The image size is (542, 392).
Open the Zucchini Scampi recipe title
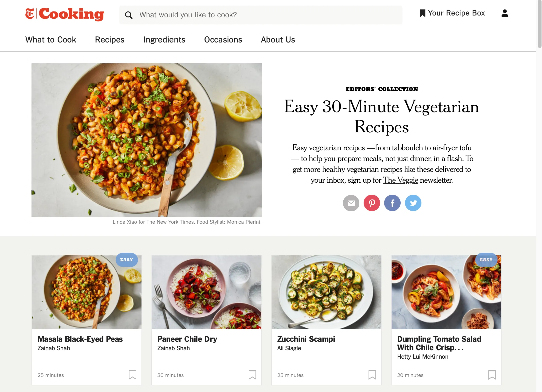coord(306,339)
